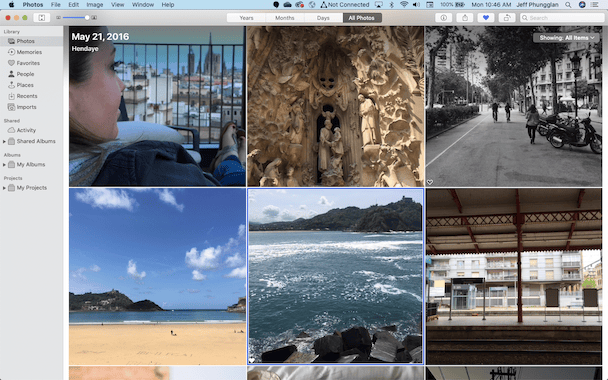Click the Share button in toolbar
The image size is (608, 380).
(x=465, y=18)
